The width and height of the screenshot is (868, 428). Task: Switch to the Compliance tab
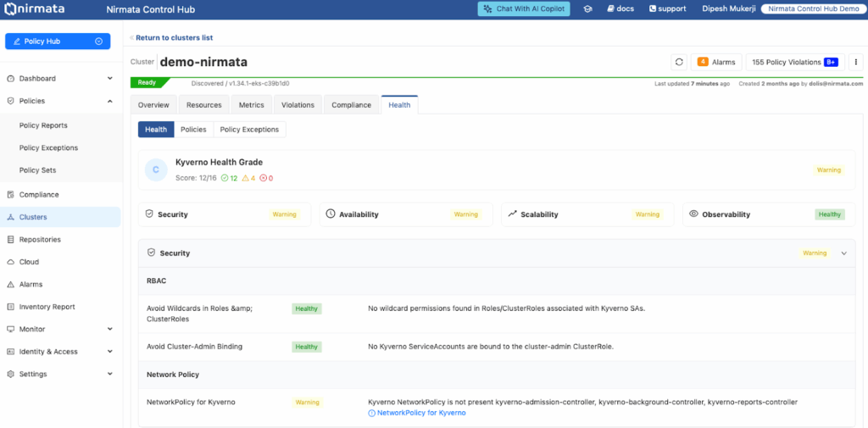(x=351, y=105)
